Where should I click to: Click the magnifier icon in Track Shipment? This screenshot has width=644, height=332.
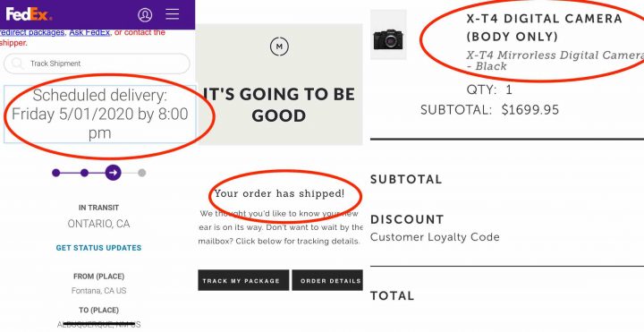[17, 64]
